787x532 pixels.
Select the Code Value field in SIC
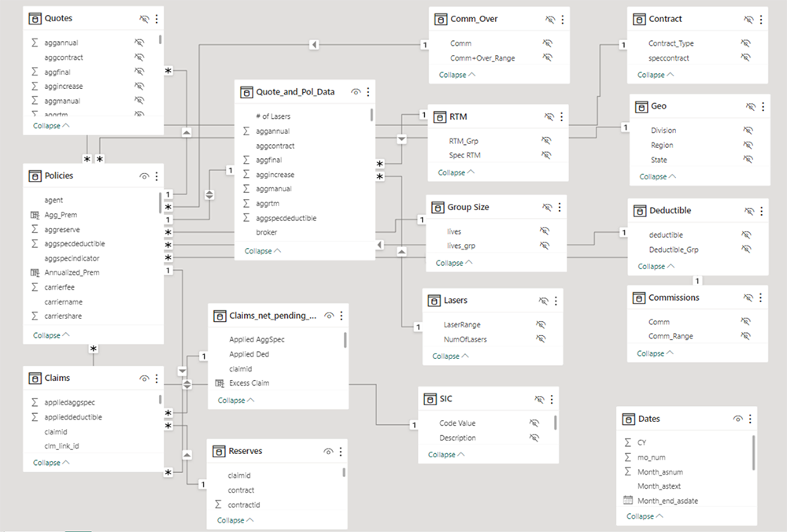(x=457, y=423)
